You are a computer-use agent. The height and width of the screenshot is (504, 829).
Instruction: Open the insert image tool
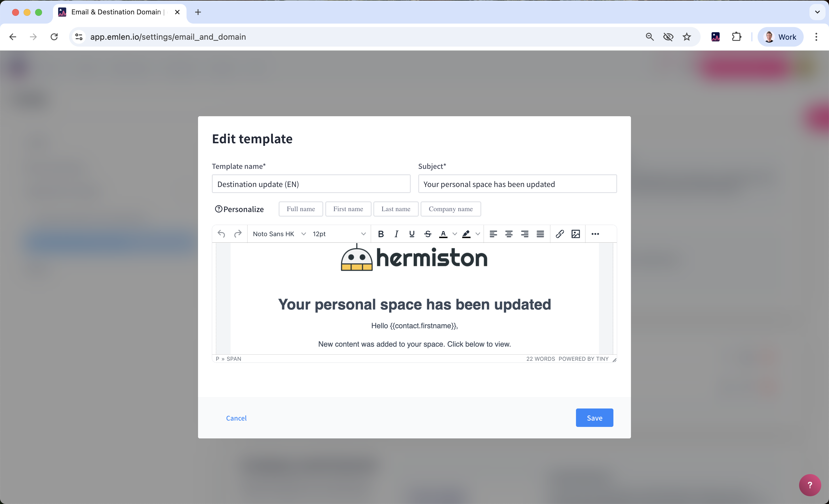point(575,234)
